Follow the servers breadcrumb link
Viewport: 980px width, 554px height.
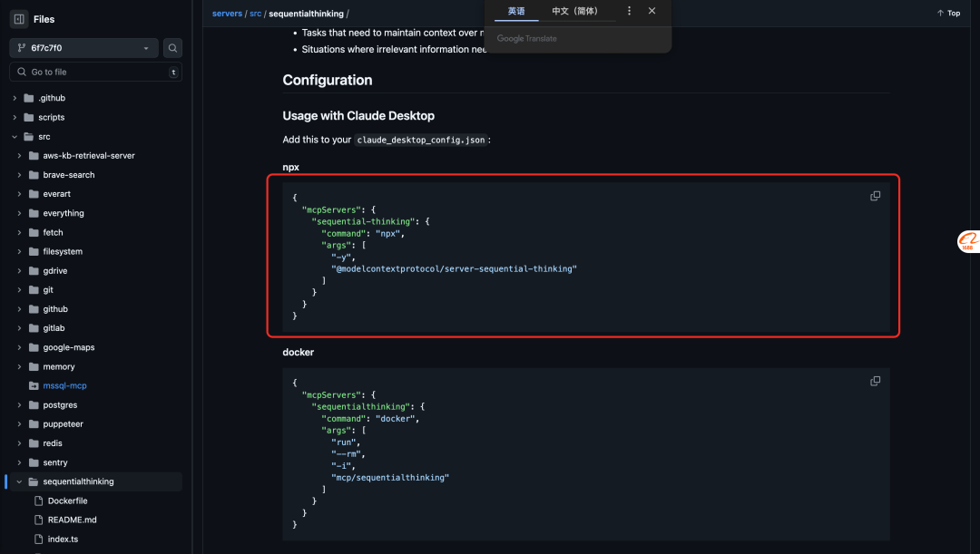227,13
